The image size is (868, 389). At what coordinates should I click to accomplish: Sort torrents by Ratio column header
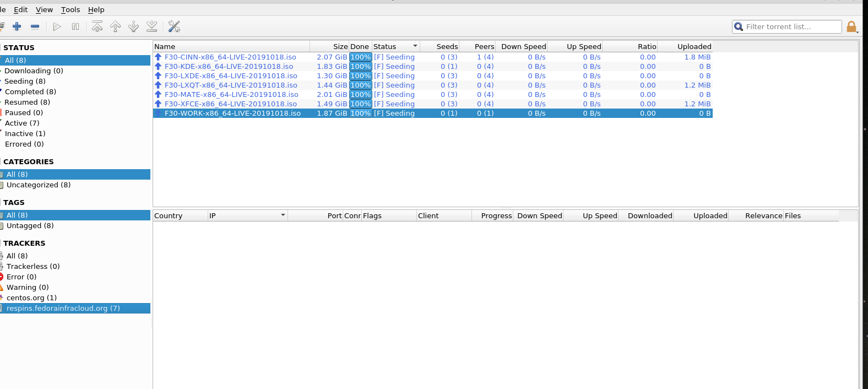click(x=630, y=46)
